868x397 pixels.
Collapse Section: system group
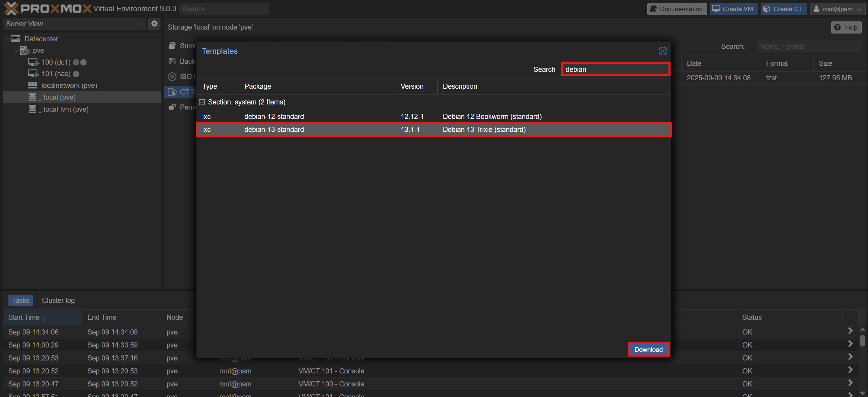pyautogui.click(x=202, y=102)
